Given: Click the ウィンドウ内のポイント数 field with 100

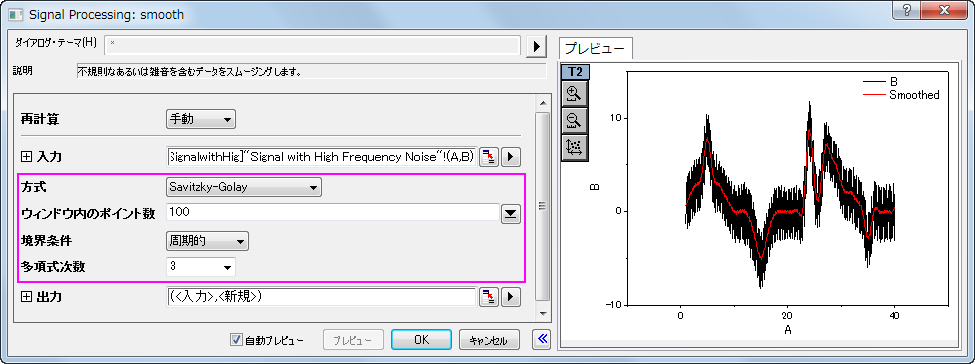Looking at the screenshot, I should [333, 213].
